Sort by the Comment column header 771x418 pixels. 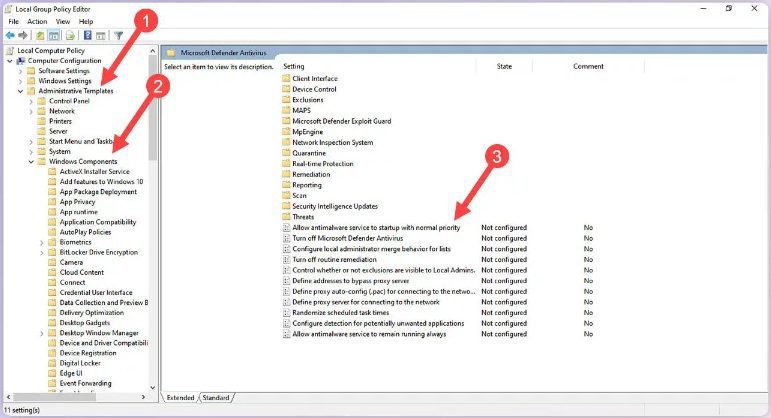588,66
